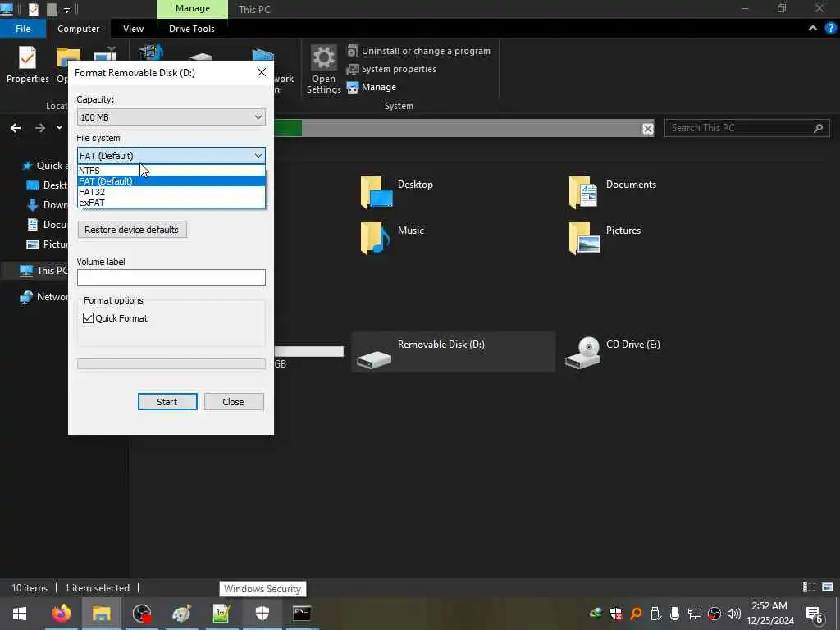Image resolution: width=840 pixels, height=630 pixels.
Task: Click the forward navigation arrow
Action: click(x=40, y=127)
